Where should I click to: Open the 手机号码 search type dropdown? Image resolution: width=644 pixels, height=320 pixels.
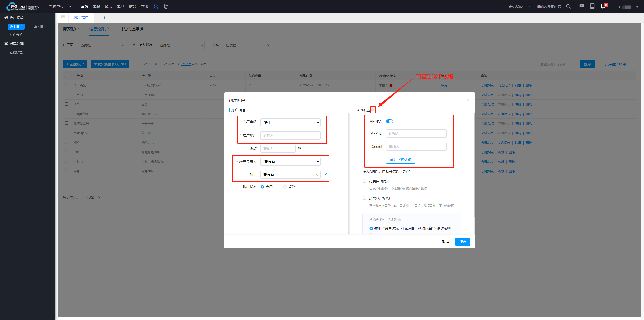tap(519, 6)
